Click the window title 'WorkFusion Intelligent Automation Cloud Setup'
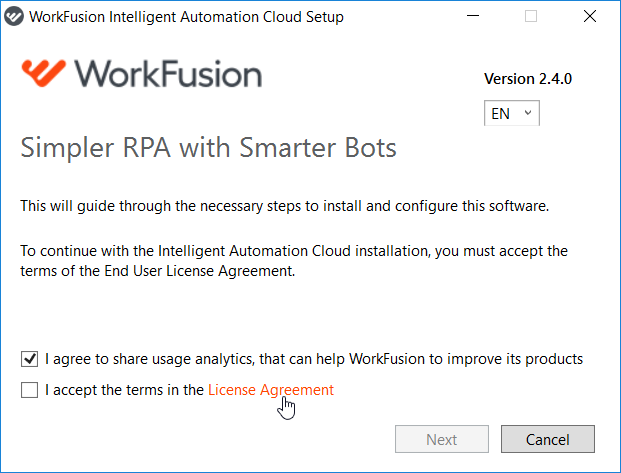The width and height of the screenshot is (621, 473). [186, 17]
